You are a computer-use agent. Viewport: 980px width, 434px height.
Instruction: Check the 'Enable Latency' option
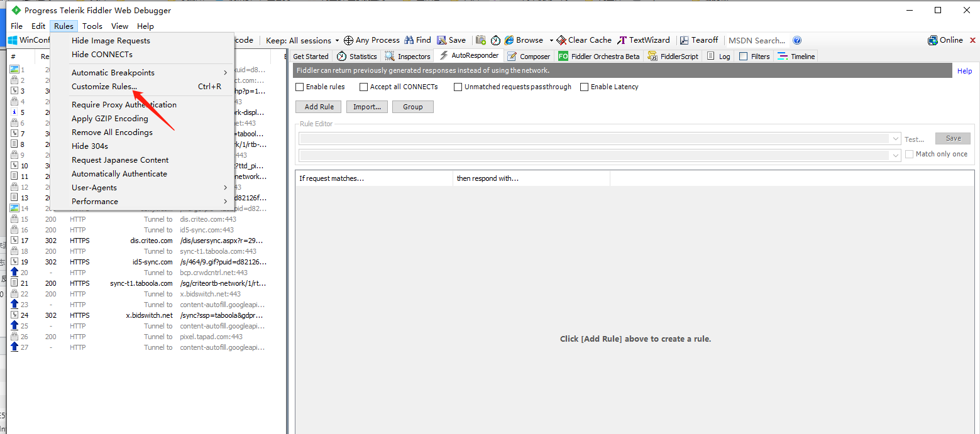click(x=585, y=87)
